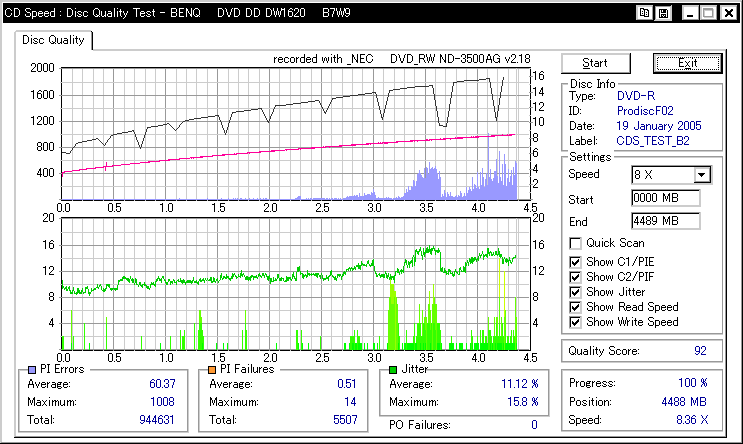
Task: Click the Exit button
Action: click(688, 63)
